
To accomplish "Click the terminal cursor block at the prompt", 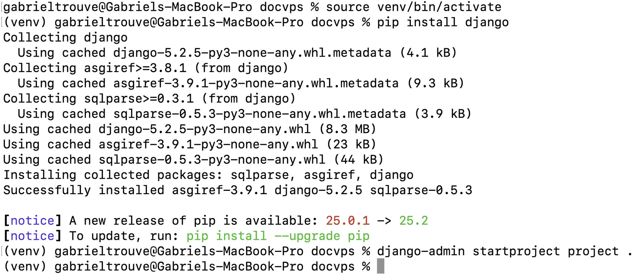I will [x=380, y=266].
